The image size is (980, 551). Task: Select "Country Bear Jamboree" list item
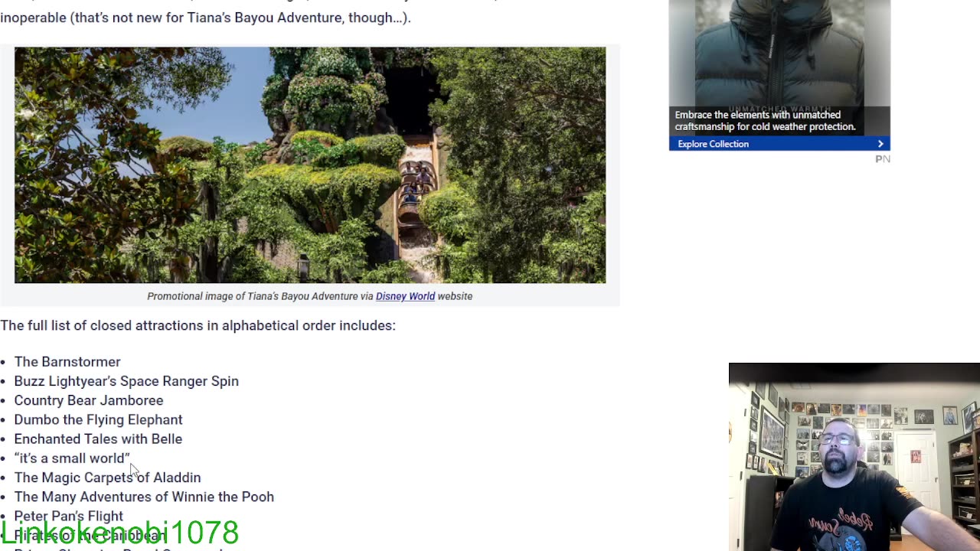[89, 400]
